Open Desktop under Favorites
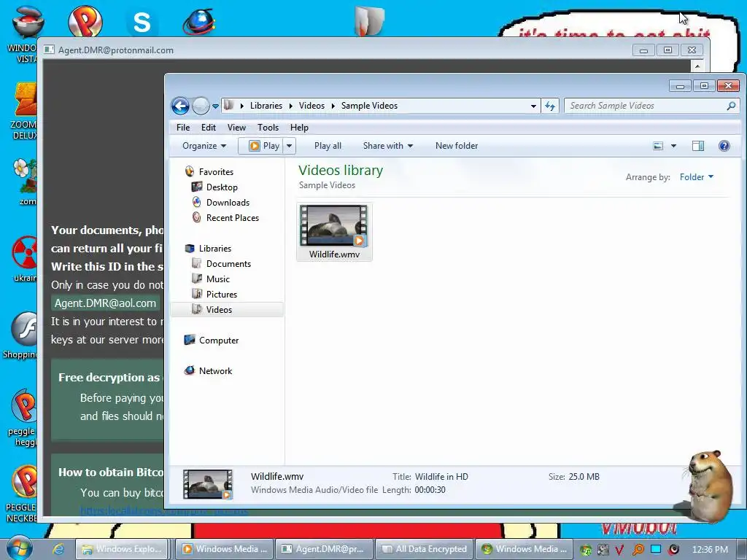 [222, 187]
